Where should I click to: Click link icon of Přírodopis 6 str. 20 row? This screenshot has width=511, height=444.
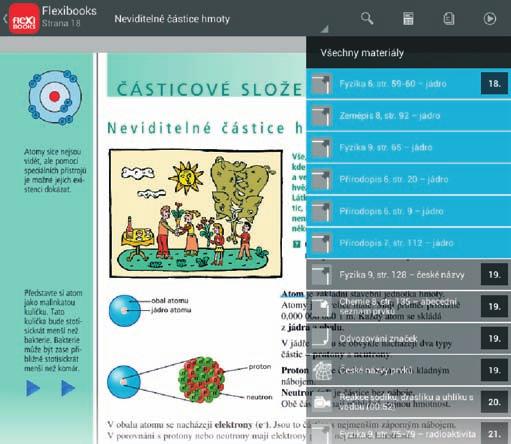tap(321, 179)
